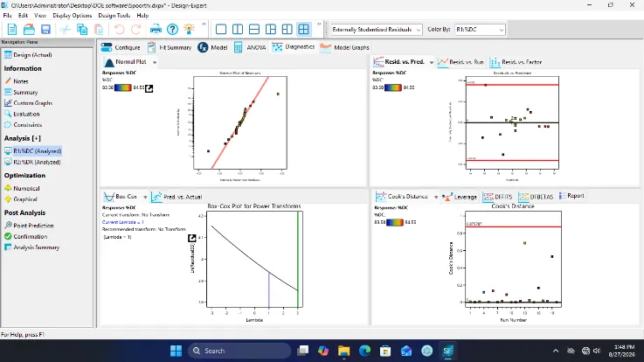Screen dimensions: 644x362
Task: Open Graphical optimization
Action: coord(21,199)
